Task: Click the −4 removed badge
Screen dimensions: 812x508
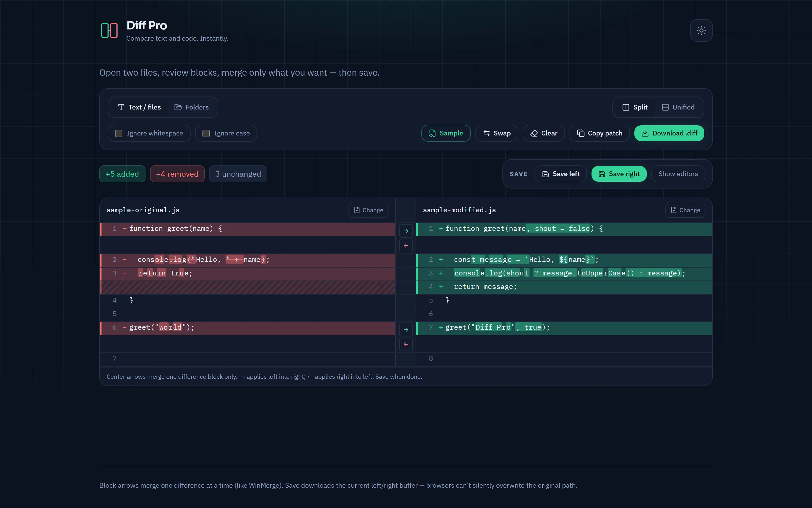Action: point(177,174)
